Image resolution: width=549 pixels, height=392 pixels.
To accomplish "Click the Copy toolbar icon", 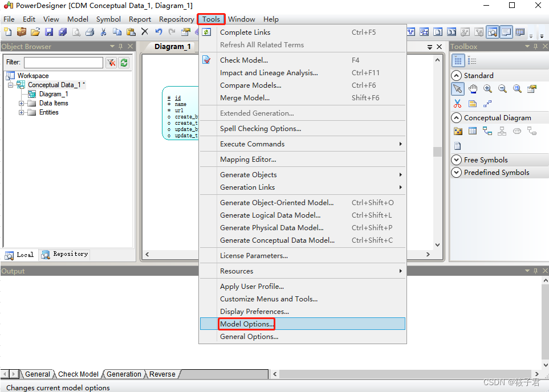I will pos(117,32).
